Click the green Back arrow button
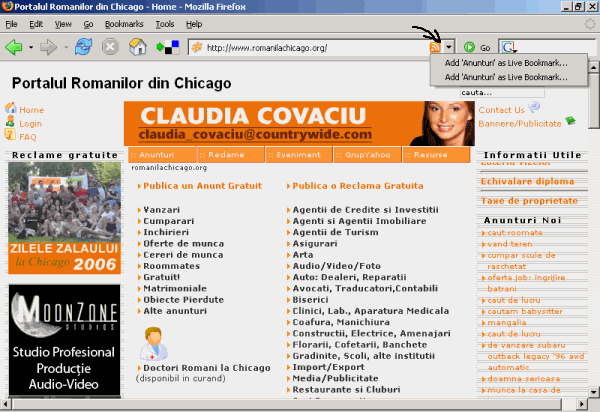The image size is (600, 412). pos(14,47)
